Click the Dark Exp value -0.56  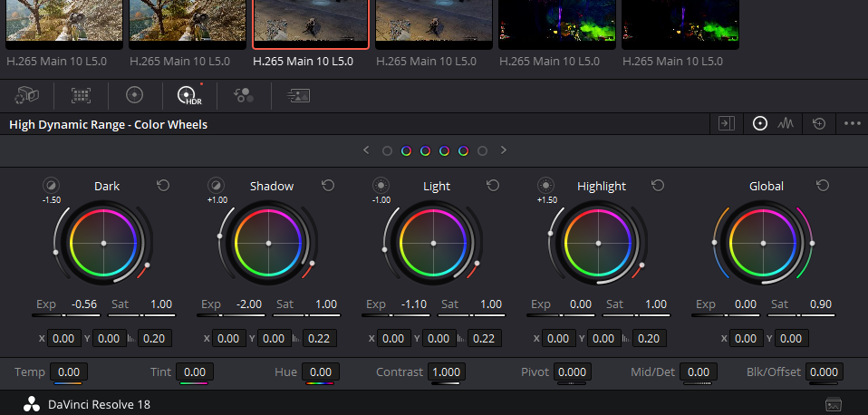84,304
